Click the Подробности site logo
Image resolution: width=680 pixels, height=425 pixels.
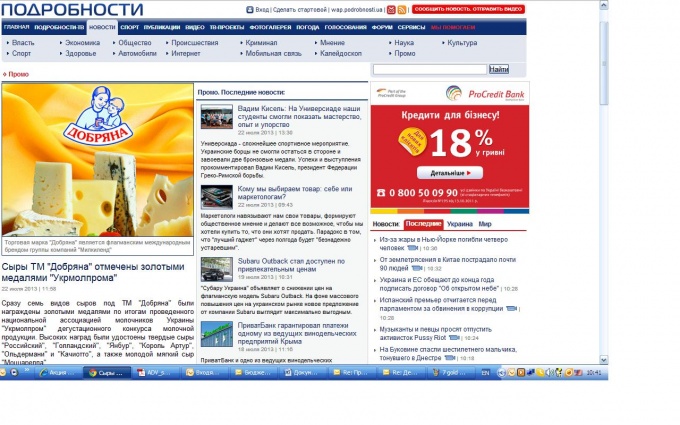(x=72, y=9)
